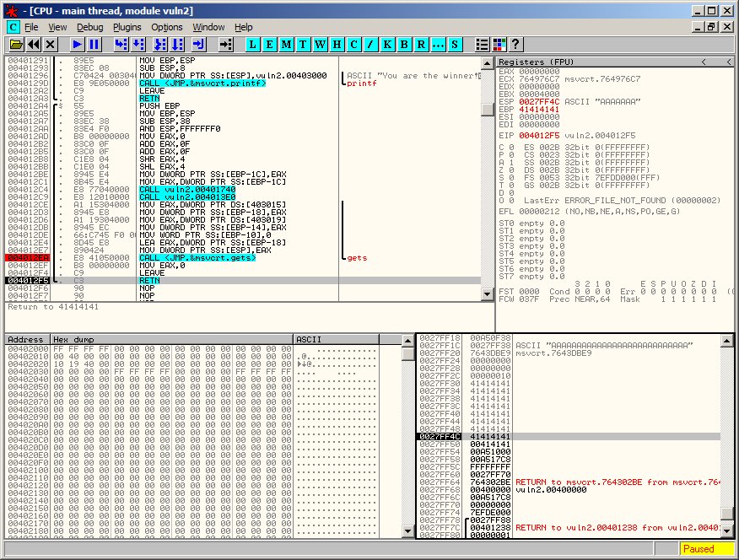The width and height of the screenshot is (739, 560).
Task: Open Patches window with slash button
Action: coord(370,44)
